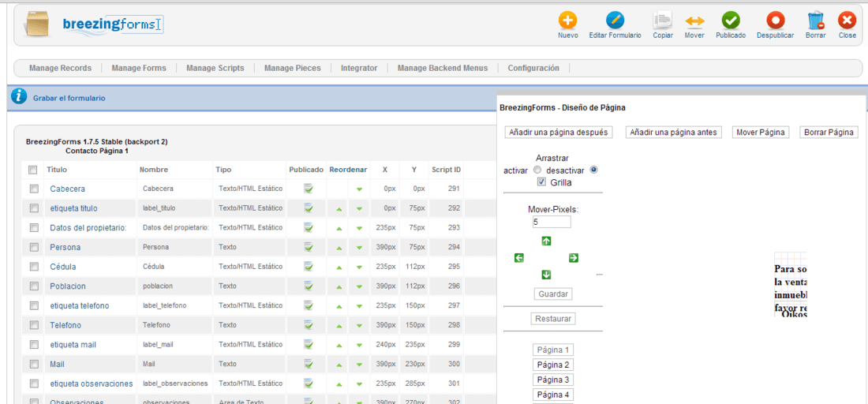Toggle the Grilla checkbox

tap(542, 181)
